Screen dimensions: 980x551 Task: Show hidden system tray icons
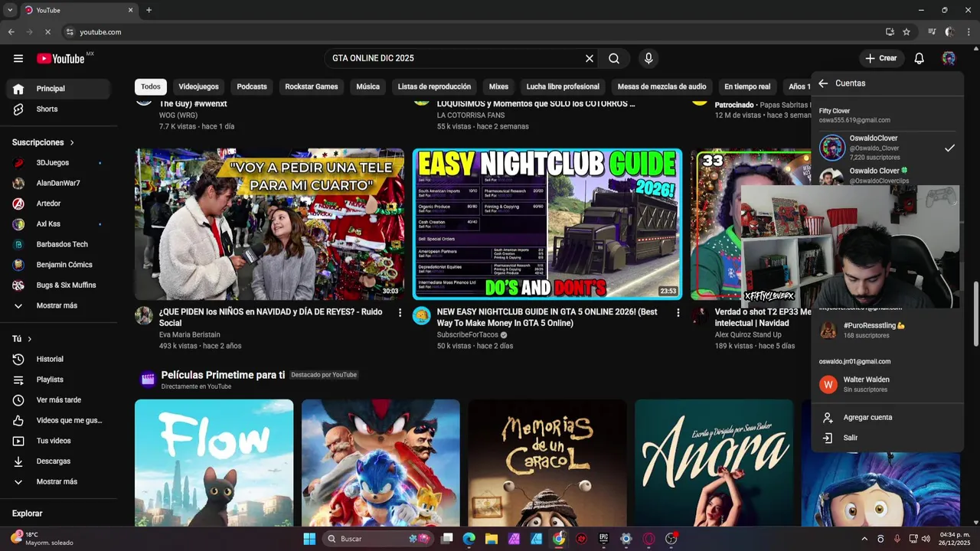[x=864, y=539]
